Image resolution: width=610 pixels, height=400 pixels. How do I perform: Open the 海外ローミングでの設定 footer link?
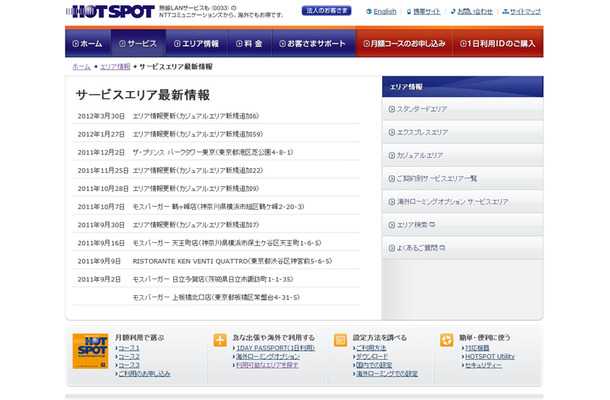(387, 374)
